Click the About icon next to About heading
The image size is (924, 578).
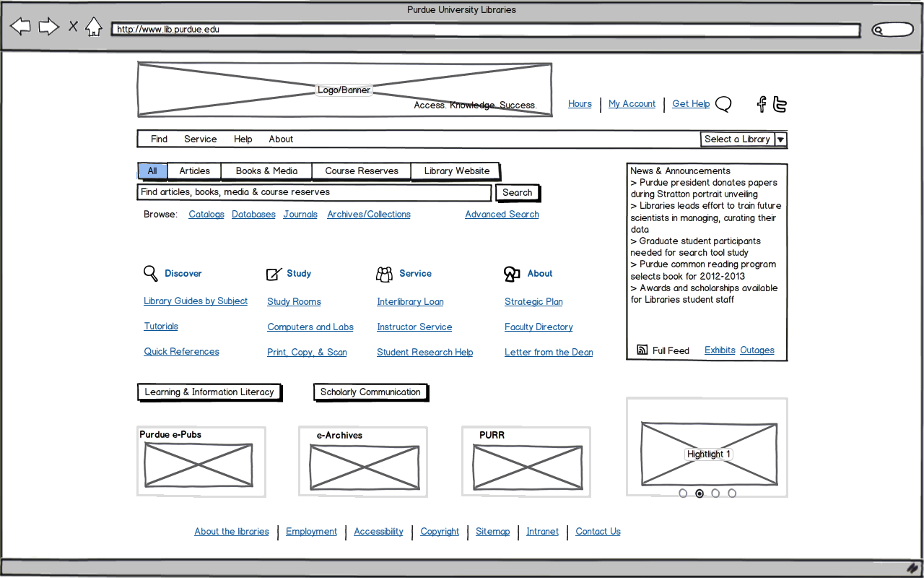pos(512,274)
